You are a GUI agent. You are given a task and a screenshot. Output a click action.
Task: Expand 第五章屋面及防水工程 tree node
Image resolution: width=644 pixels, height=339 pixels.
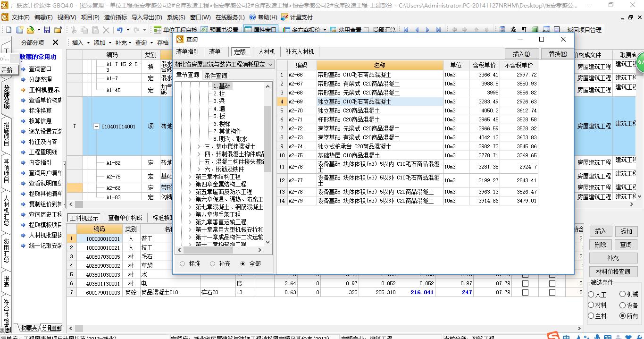click(x=190, y=192)
